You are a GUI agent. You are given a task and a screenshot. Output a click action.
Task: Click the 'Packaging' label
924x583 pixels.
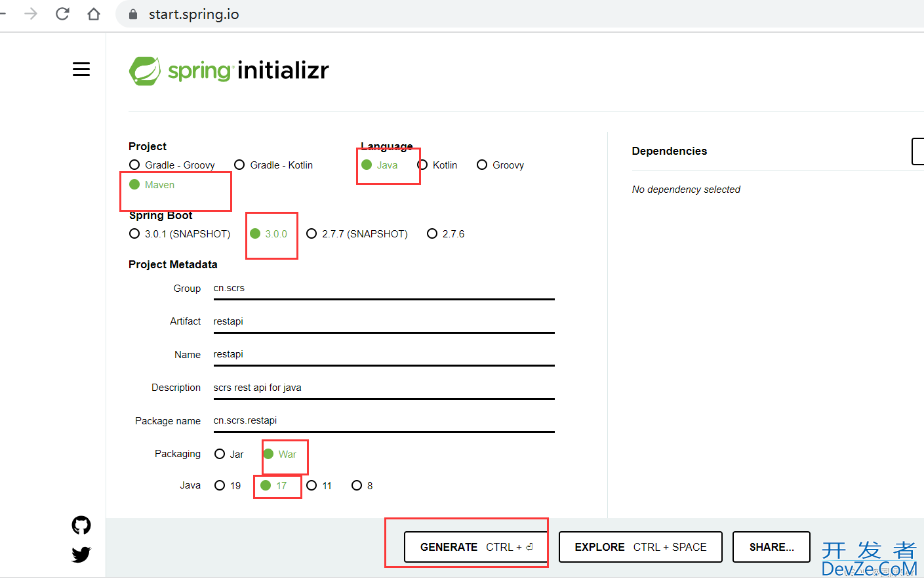178,454
